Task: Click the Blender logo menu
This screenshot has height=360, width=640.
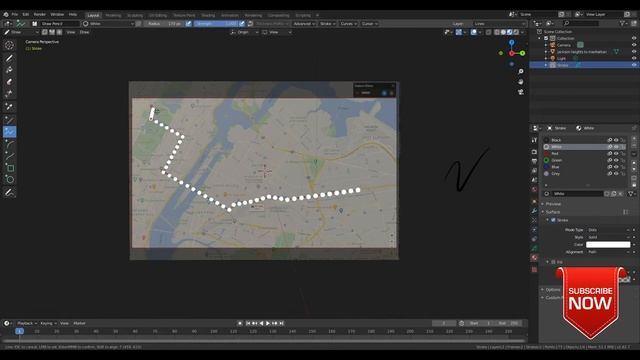Action: (6, 14)
